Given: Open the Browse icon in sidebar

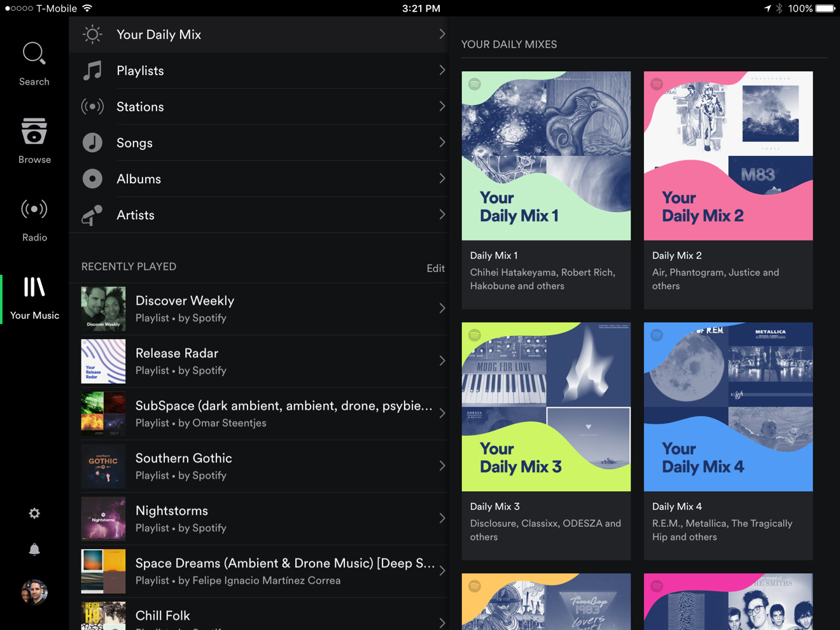Looking at the screenshot, I should click(x=34, y=131).
